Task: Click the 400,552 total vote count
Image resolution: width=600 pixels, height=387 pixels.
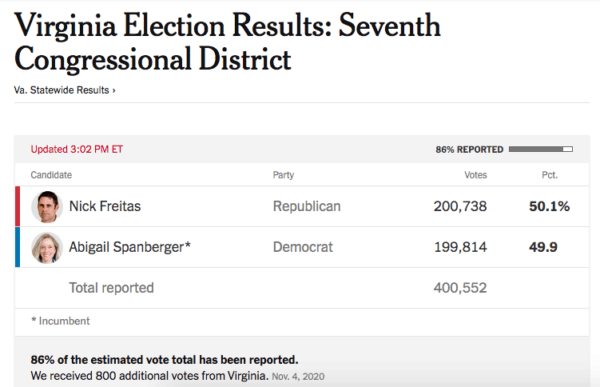Action: click(460, 288)
